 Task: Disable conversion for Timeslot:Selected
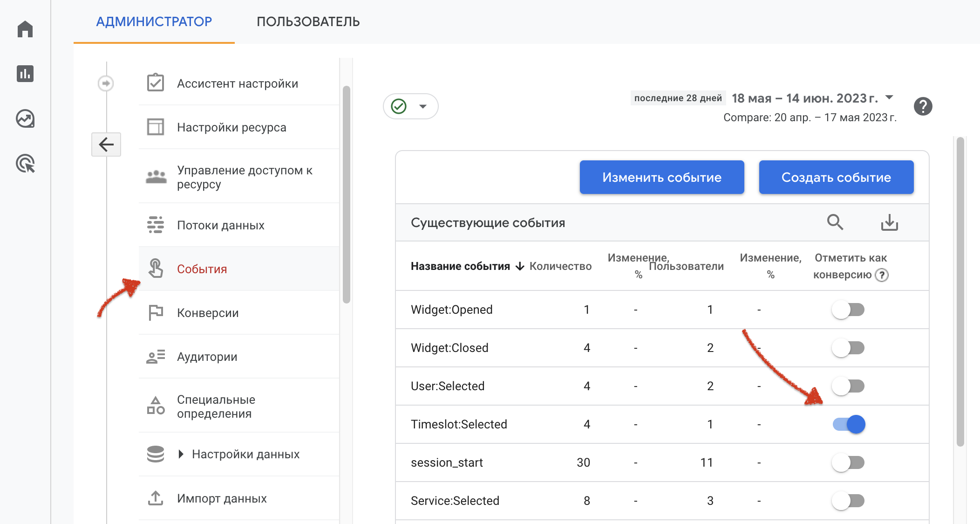849,424
